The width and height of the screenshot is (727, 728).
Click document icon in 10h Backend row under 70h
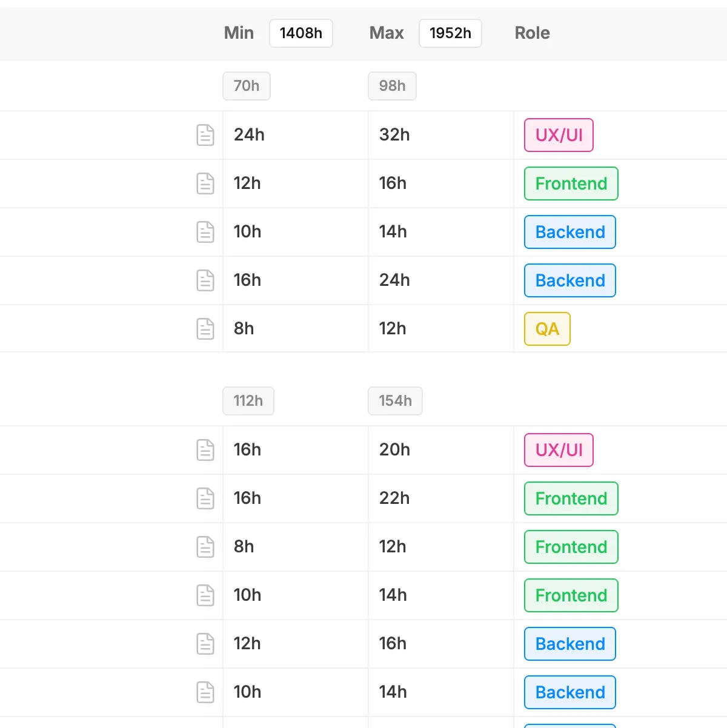coord(205,232)
